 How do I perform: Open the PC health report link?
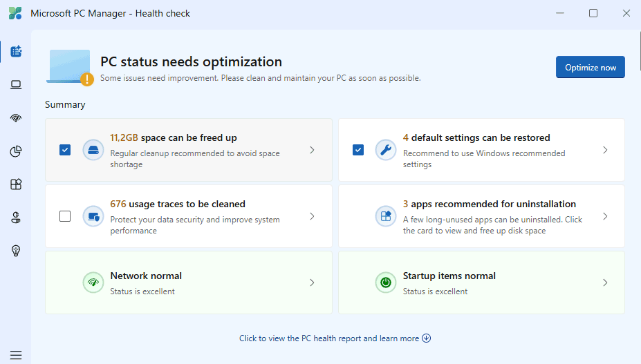[329, 338]
